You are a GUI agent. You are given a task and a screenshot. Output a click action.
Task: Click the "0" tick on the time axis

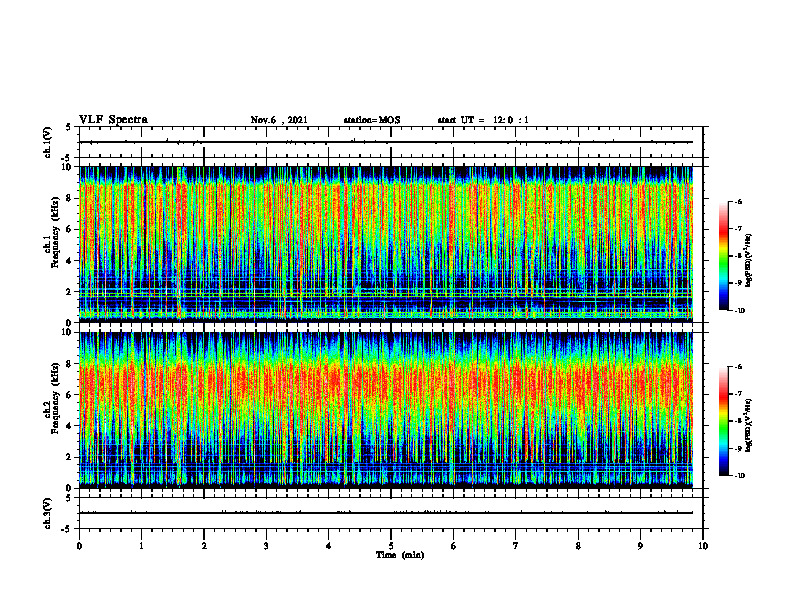coord(79,546)
